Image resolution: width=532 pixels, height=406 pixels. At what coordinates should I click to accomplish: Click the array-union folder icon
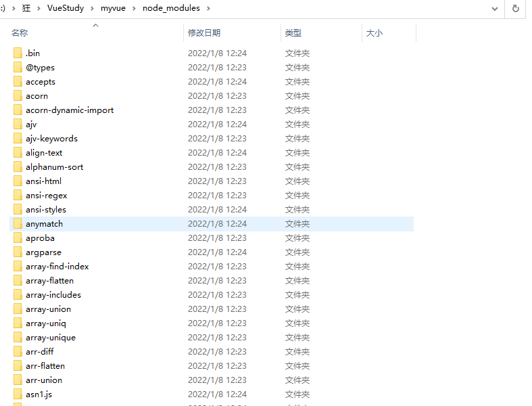coord(18,309)
